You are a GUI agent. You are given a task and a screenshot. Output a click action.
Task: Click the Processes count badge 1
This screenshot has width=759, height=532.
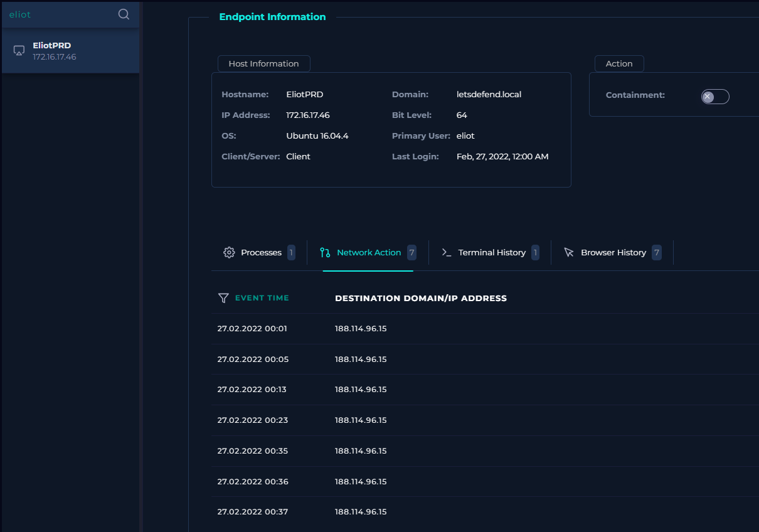click(291, 252)
